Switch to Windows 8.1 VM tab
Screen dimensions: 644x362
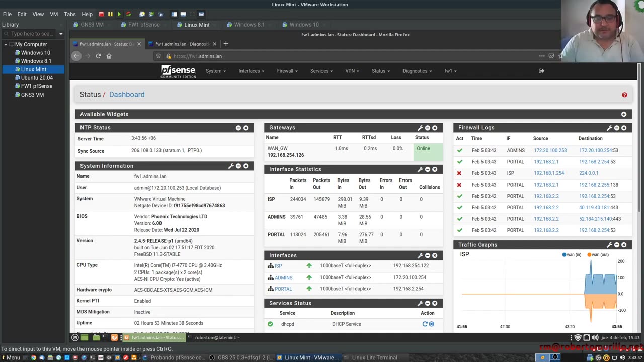(x=249, y=25)
